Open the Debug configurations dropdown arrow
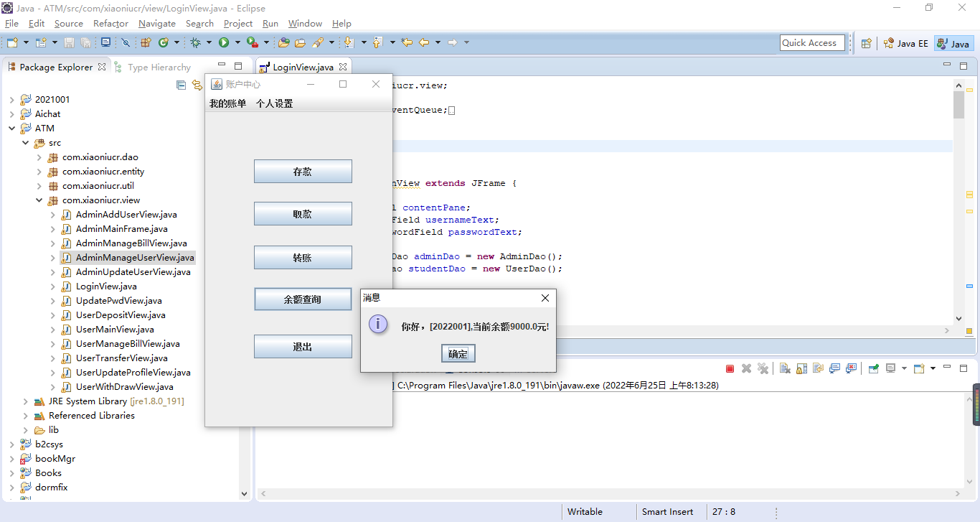 pos(209,43)
